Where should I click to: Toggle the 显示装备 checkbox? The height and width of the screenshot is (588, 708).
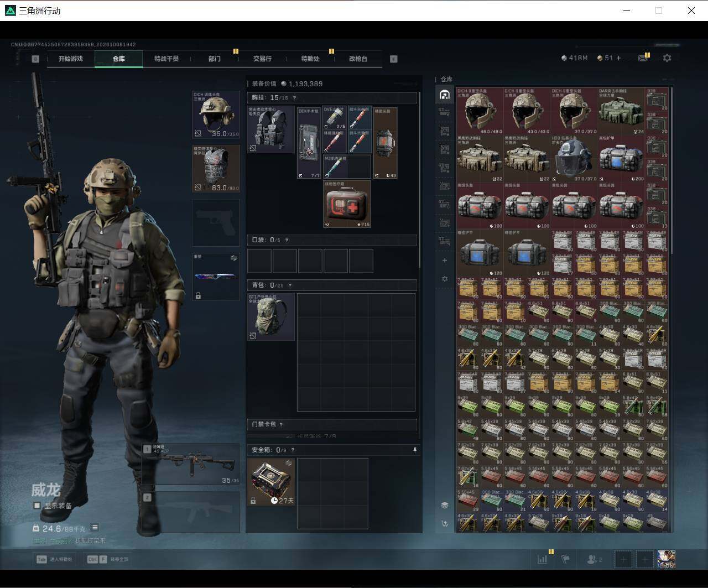(x=37, y=506)
